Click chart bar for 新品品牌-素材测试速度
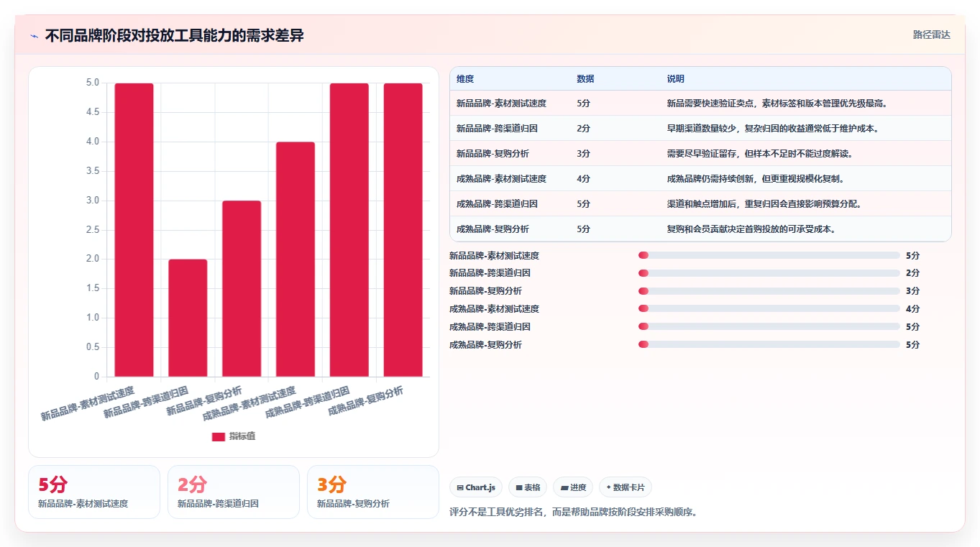The height and width of the screenshot is (547, 980). click(134, 230)
